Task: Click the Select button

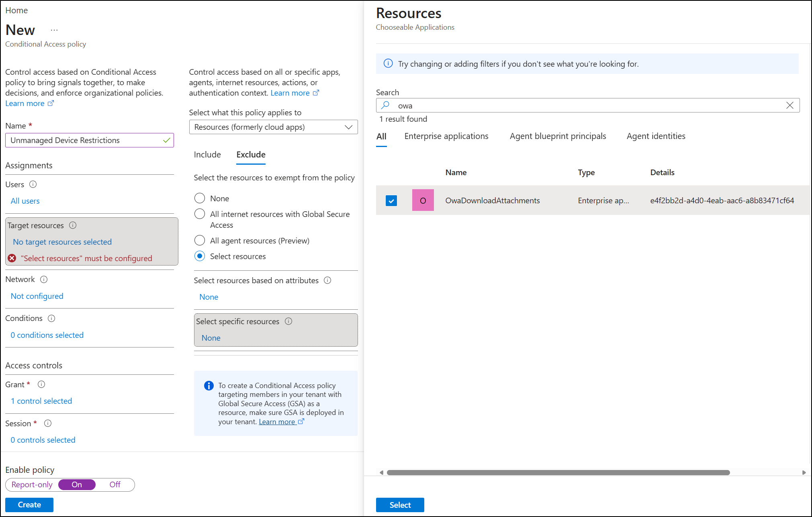Action: click(x=400, y=505)
